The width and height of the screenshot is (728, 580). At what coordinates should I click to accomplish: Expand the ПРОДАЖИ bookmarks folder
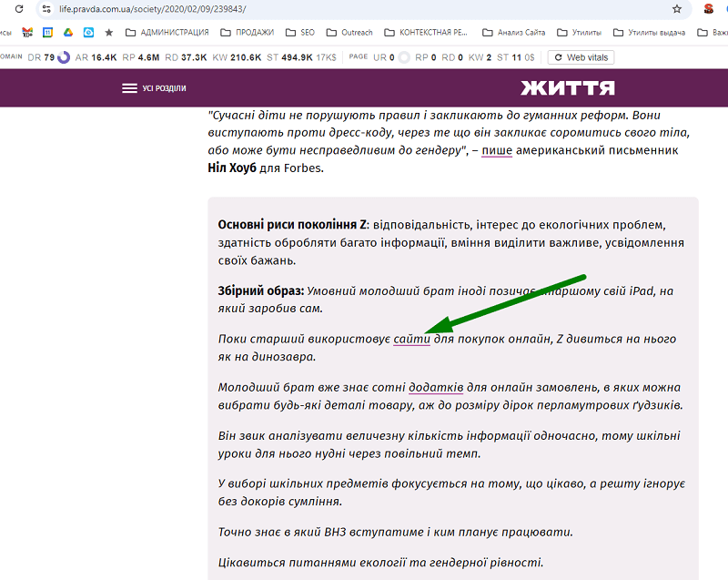click(248, 32)
